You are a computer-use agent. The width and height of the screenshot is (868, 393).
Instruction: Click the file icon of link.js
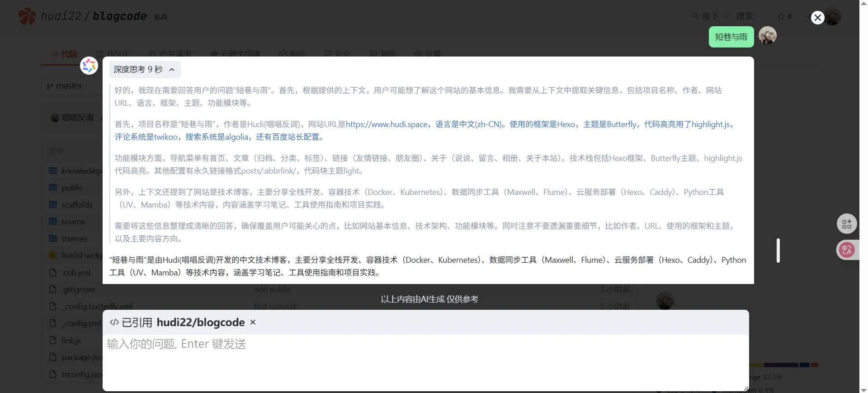point(53,340)
